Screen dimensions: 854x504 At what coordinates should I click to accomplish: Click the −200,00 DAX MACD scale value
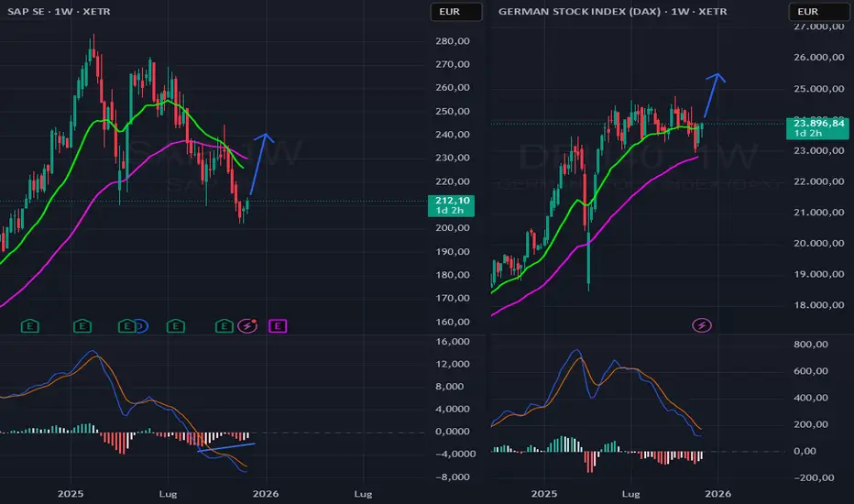coord(815,477)
